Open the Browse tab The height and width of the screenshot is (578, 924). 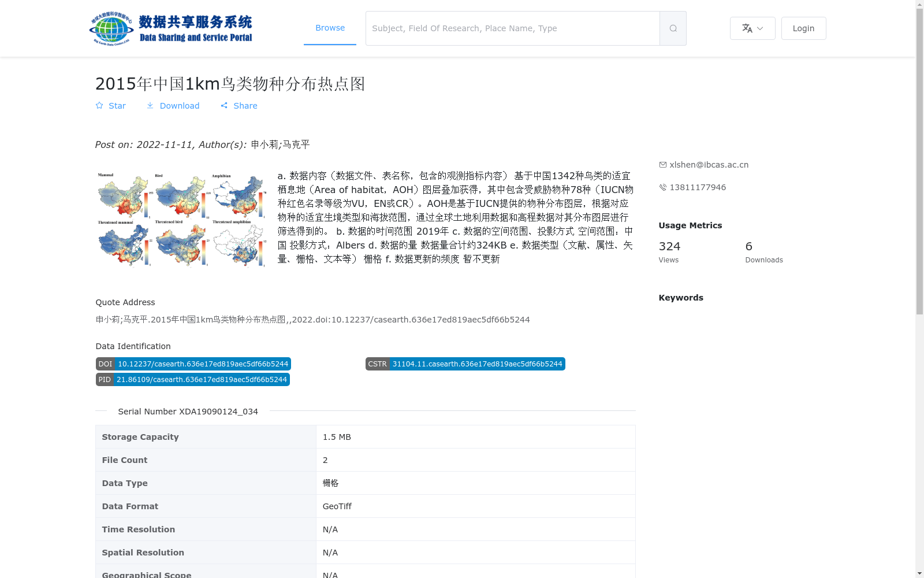[x=330, y=28]
